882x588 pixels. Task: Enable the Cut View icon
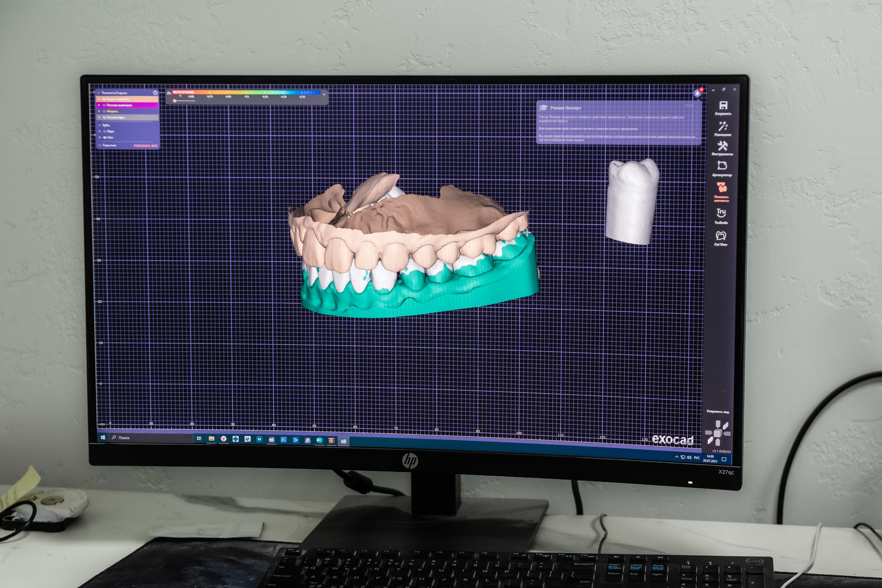point(721,236)
